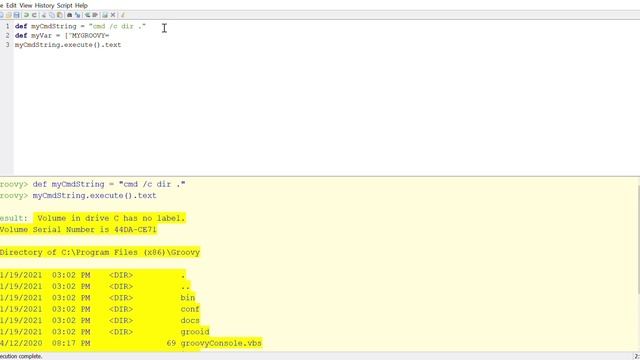Click "Volume Serial Number is 44DA-CE71"
Viewport: 640px width, 360px height.
(78, 229)
